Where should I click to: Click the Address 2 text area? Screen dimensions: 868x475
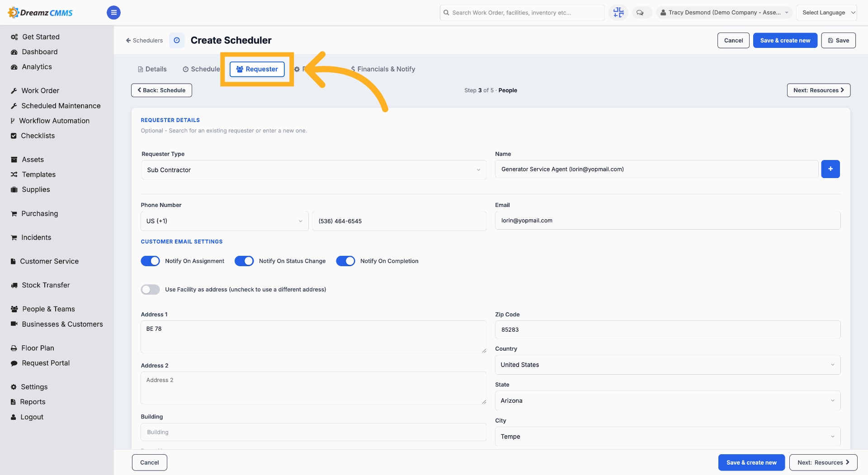click(314, 388)
